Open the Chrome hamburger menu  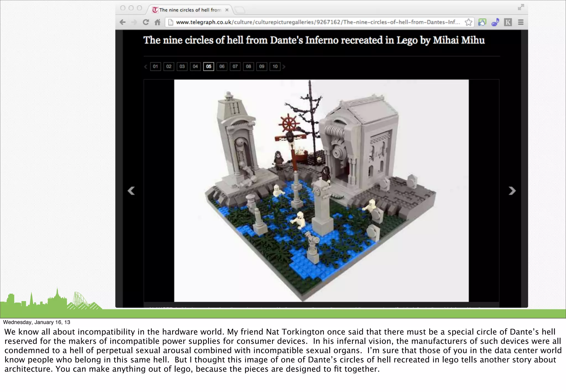coord(521,22)
